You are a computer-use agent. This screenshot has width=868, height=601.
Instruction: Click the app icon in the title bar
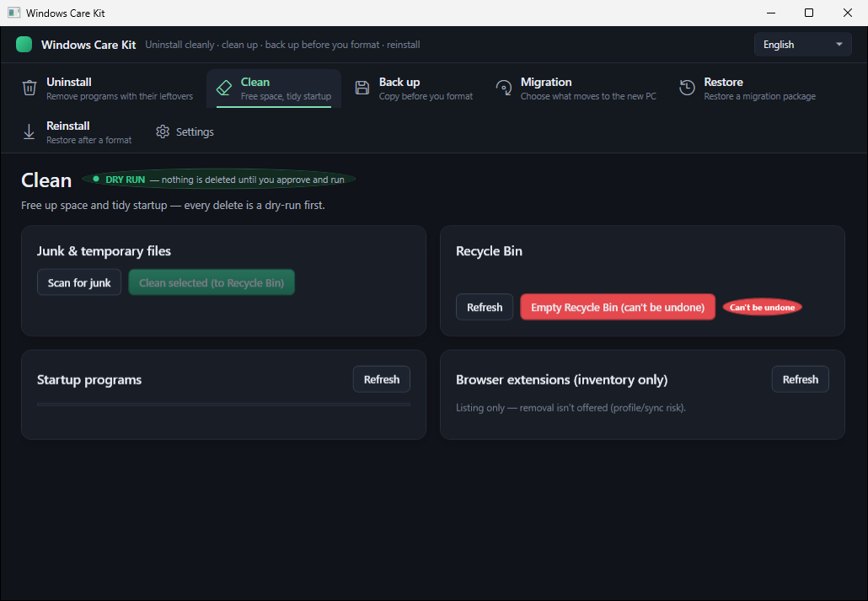point(13,13)
